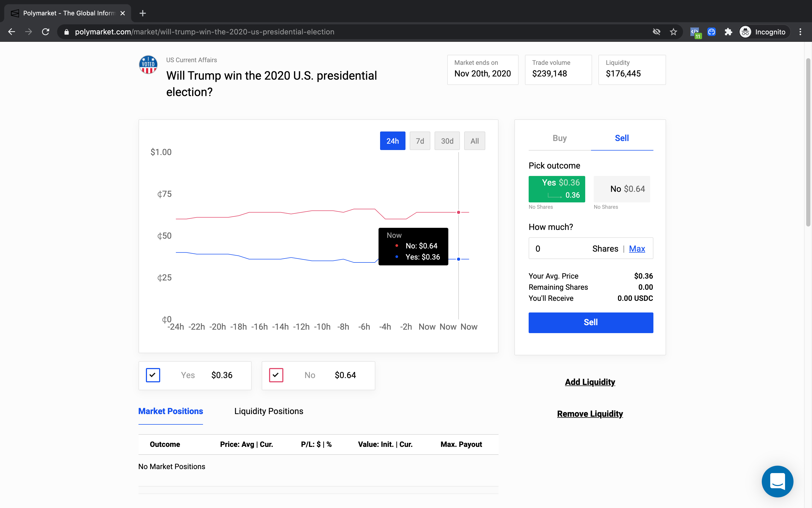Toggle the Yes line checkbox
The image size is (812, 508).
point(153,375)
